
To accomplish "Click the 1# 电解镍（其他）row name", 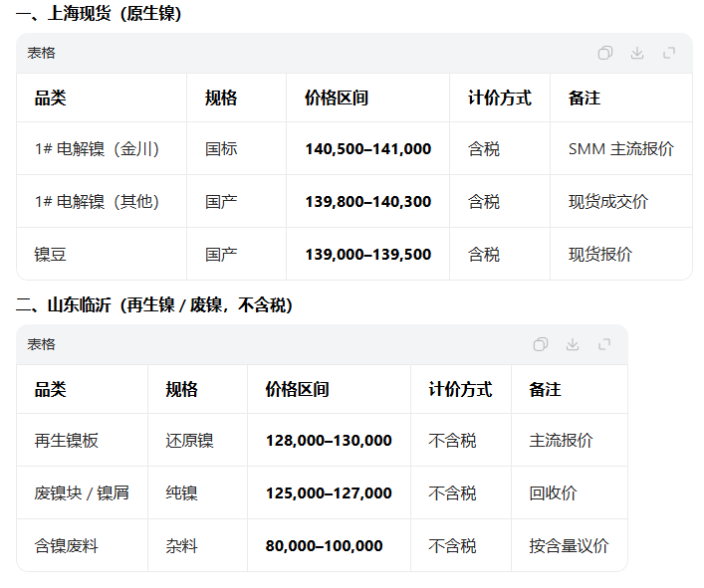I will pos(97,202).
